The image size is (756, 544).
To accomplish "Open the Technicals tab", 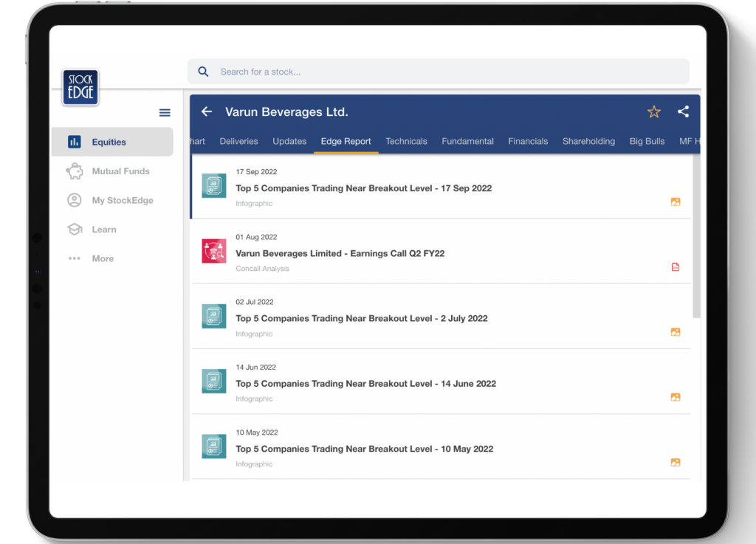I will (x=406, y=141).
